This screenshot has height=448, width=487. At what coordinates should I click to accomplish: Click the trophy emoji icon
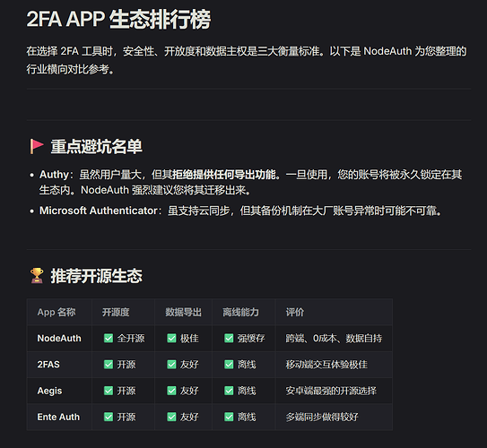(37, 275)
